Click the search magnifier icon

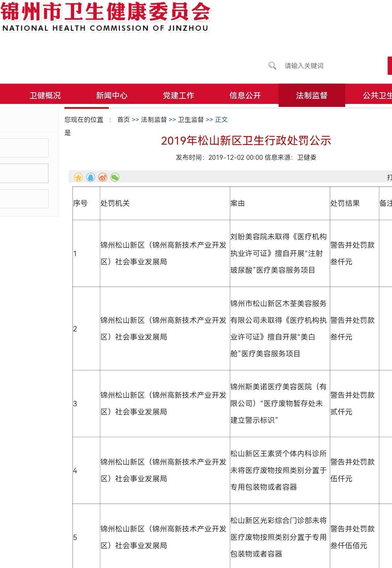[272, 66]
